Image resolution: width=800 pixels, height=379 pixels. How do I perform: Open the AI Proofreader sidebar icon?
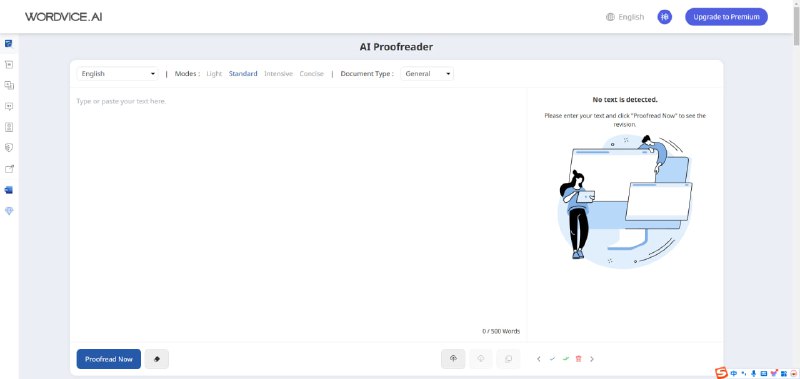(x=9, y=43)
